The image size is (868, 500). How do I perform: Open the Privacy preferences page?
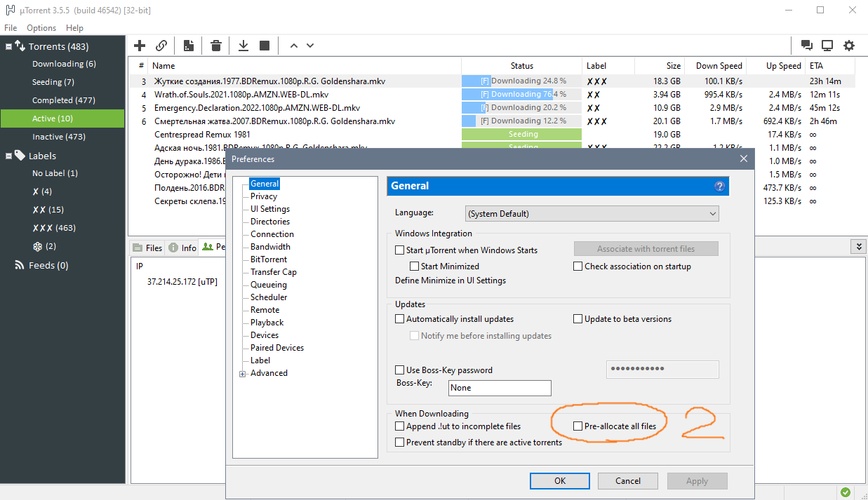[x=264, y=196]
